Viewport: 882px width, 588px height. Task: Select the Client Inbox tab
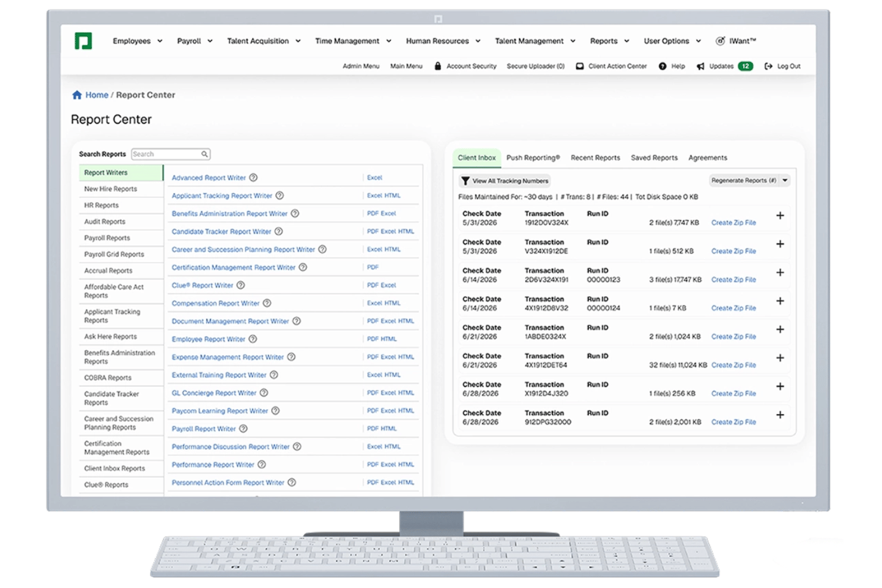pos(477,158)
